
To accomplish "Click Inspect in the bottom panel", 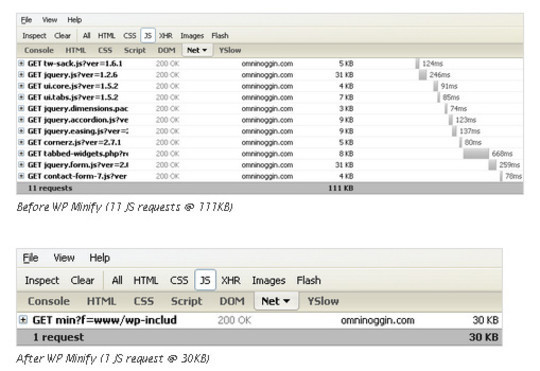I will coord(42,280).
